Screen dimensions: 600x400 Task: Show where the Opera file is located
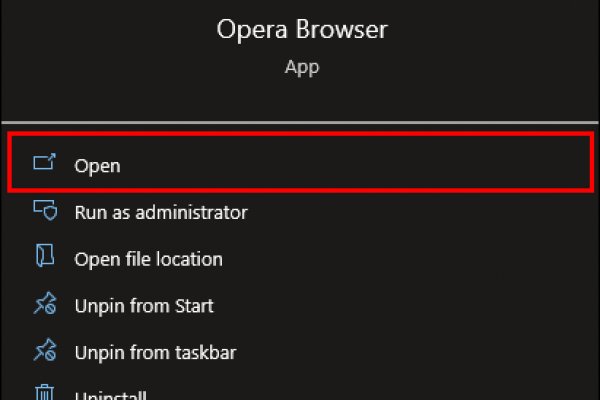click(x=148, y=259)
